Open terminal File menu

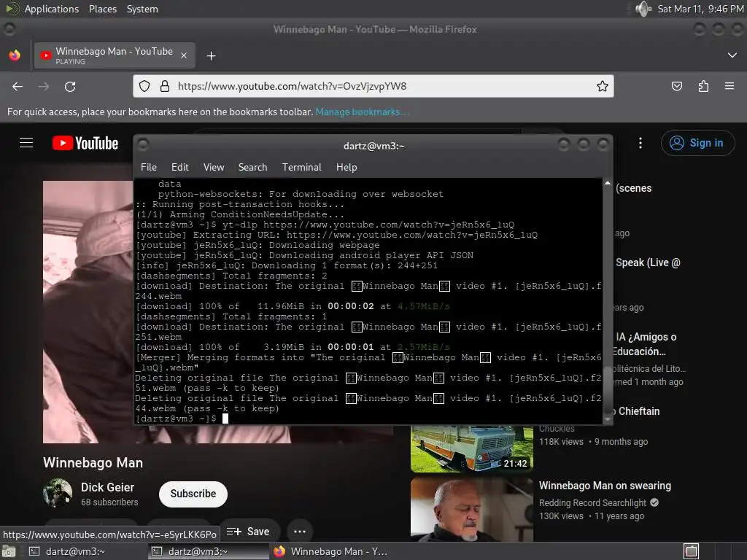149,167
